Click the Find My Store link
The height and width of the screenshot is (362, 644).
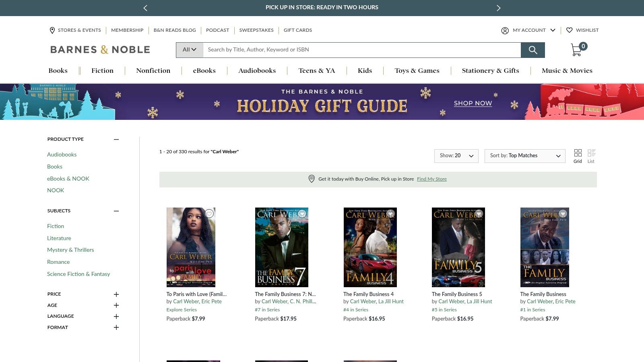tap(431, 179)
